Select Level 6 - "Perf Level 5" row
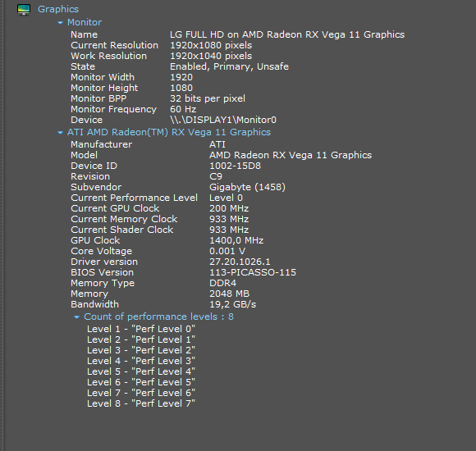 pos(141,382)
